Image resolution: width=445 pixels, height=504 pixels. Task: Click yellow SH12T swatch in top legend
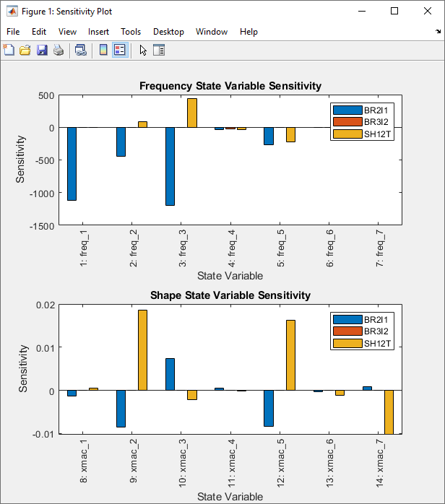[x=347, y=134]
